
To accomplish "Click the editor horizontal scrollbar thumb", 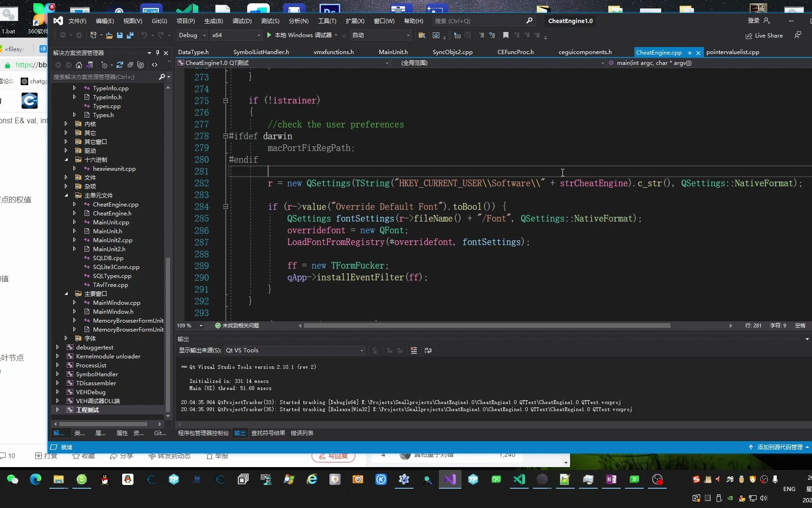I will click(x=486, y=325).
